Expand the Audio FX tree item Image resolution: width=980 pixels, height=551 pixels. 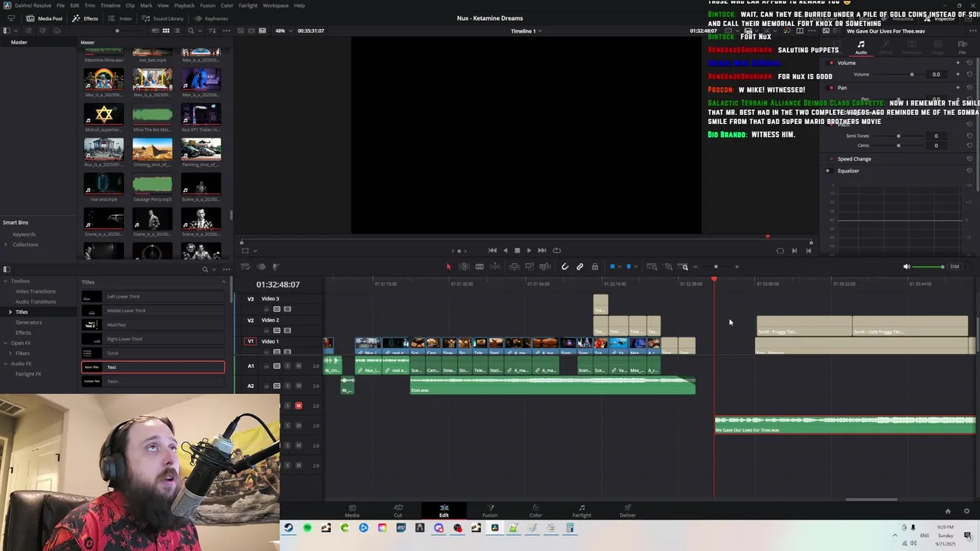pos(5,364)
